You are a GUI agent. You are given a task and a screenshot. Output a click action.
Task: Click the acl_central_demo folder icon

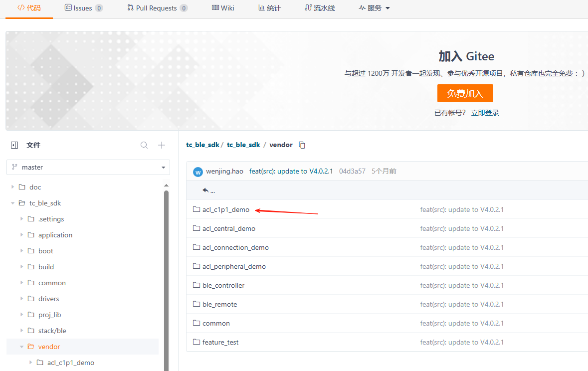pos(196,228)
